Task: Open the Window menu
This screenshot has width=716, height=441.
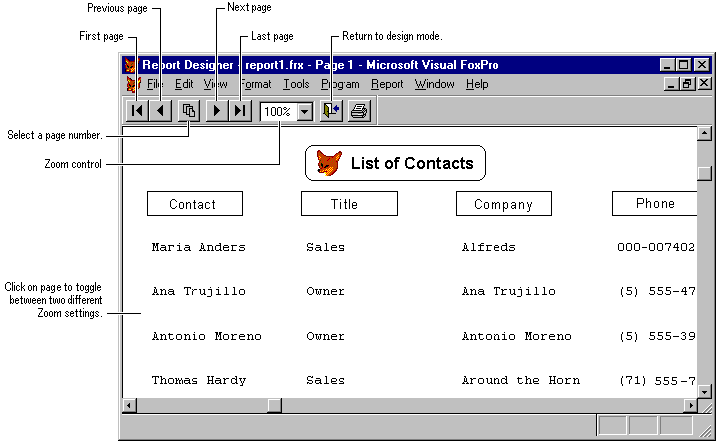Action: (435, 85)
